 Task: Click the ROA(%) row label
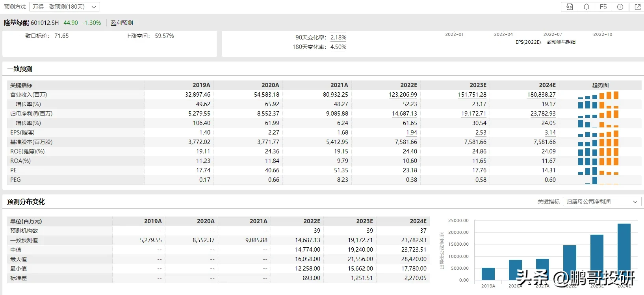(20, 161)
